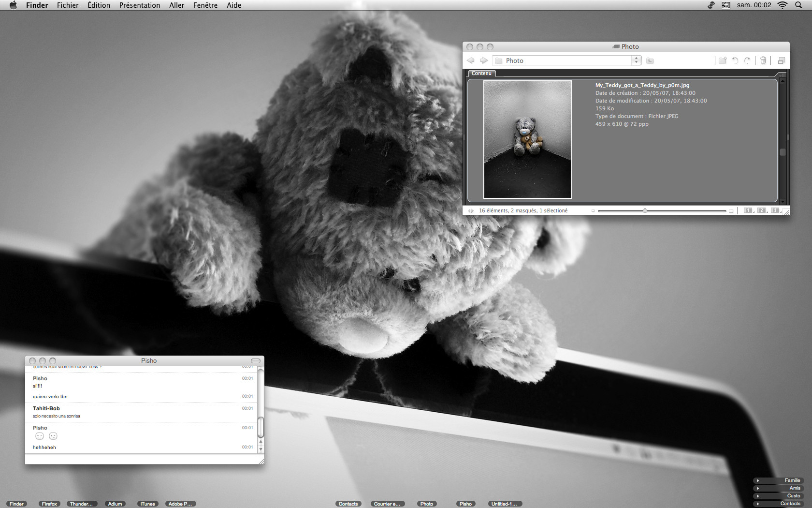Open the Fichier menu
Image resolution: width=812 pixels, height=508 pixels.
coord(68,5)
